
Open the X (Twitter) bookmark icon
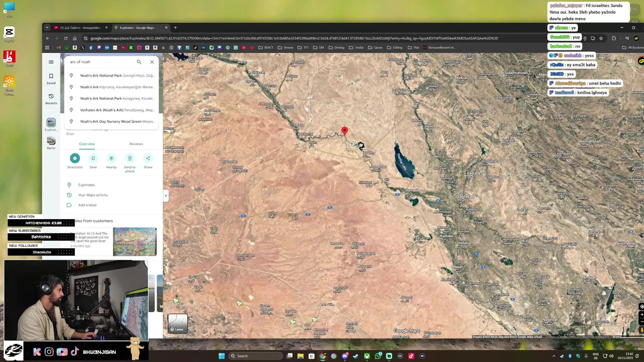click(x=83, y=48)
